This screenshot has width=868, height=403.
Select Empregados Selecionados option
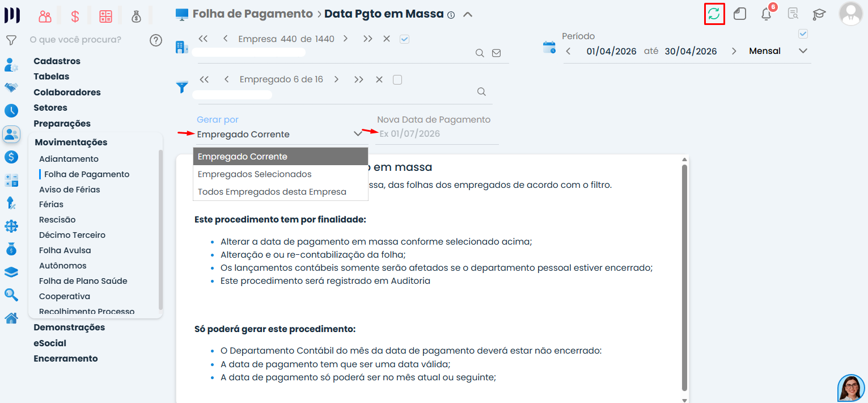281,174
